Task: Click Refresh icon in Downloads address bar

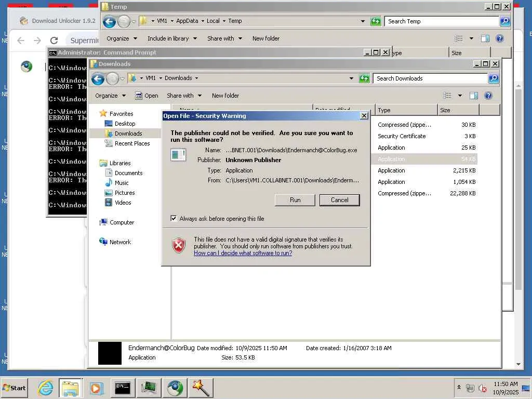Action: (x=364, y=78)
